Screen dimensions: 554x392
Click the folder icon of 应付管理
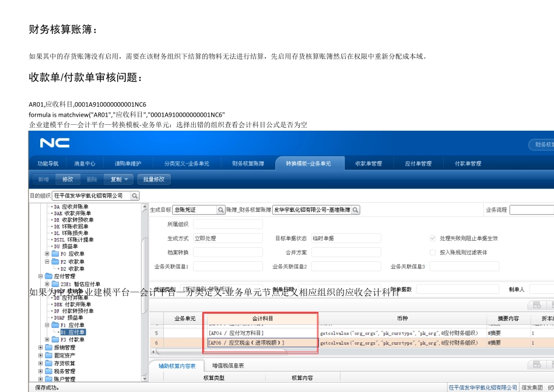tap(48, 276)
